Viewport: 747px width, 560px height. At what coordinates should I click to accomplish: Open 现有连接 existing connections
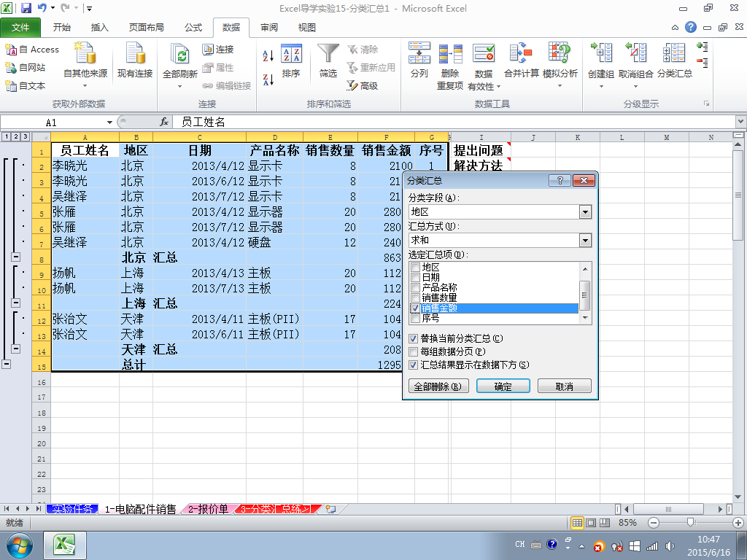click(135, 61)
